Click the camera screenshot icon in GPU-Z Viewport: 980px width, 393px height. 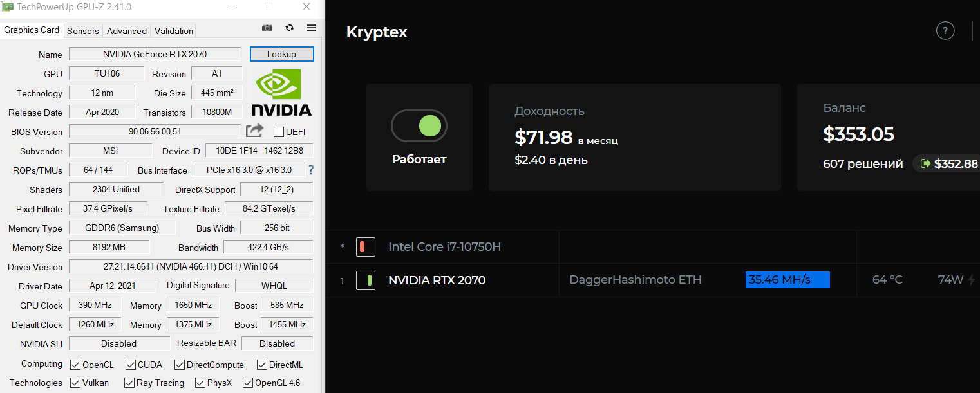tap(267, 28)
